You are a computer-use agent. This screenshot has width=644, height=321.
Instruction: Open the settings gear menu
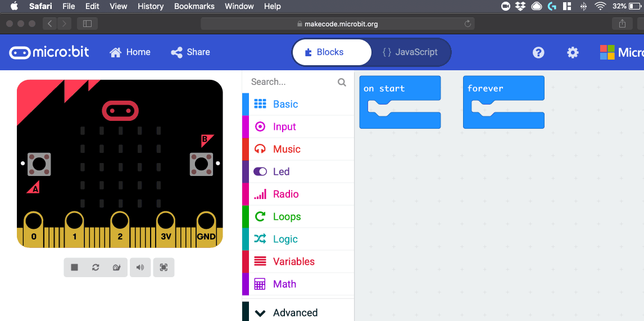573,52
